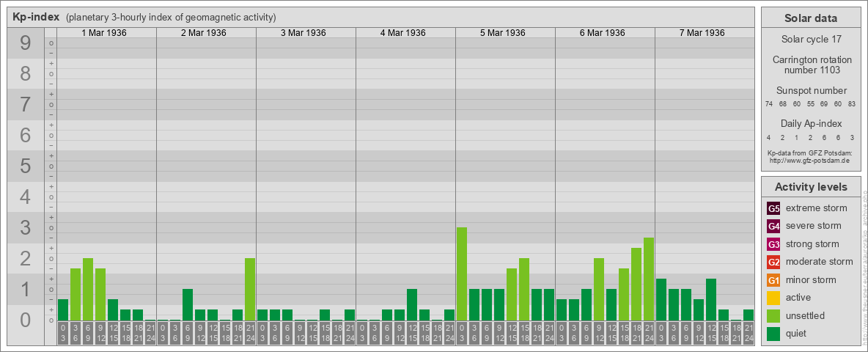Click the Solar data panel heading
This screenshot has width=868, height=352.
click(x=810, y=18)
